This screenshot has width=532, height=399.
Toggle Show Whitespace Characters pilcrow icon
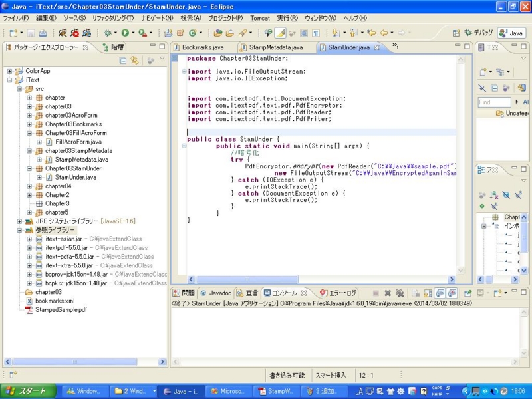pyautogui.click(x=316, y=33)
